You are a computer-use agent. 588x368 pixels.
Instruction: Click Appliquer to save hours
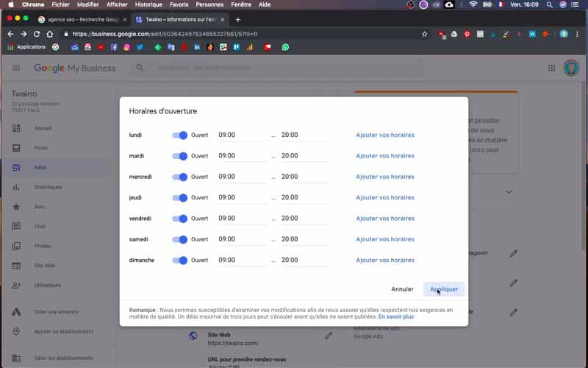click(444, 289)
